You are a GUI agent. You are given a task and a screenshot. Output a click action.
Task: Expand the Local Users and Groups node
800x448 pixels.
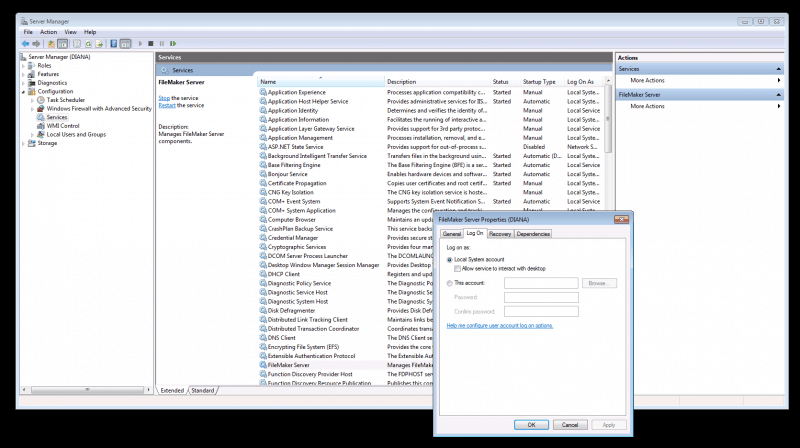pyautogui.click(x=33, y=135)
